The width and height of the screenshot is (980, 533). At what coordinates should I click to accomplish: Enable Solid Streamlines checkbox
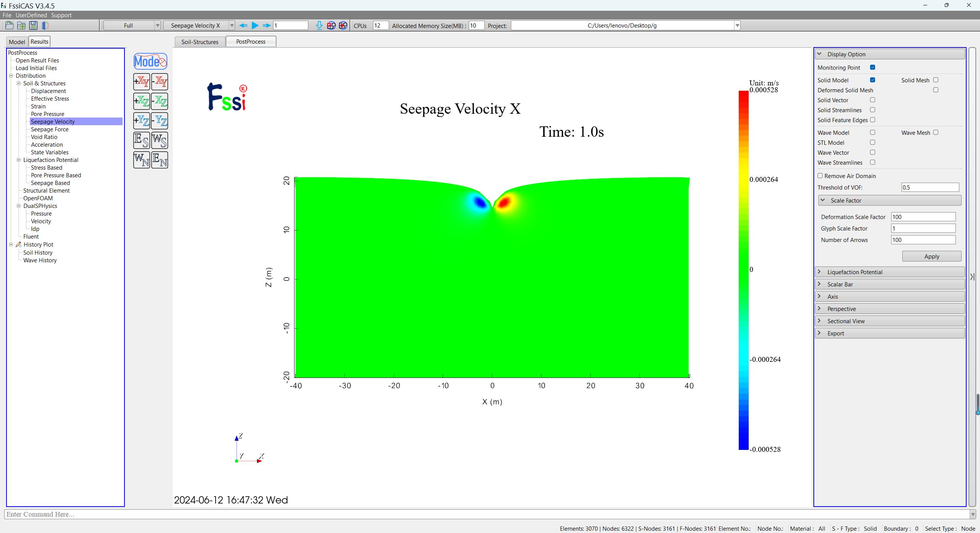pos(872,110)
